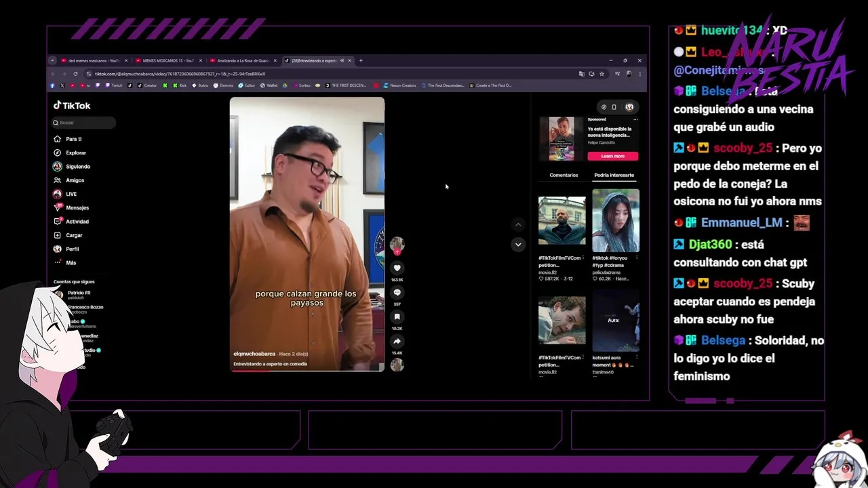The width and height of the screenshot is (868, 488).
Task: Click the video progress bar
Action: pos(307,371)
